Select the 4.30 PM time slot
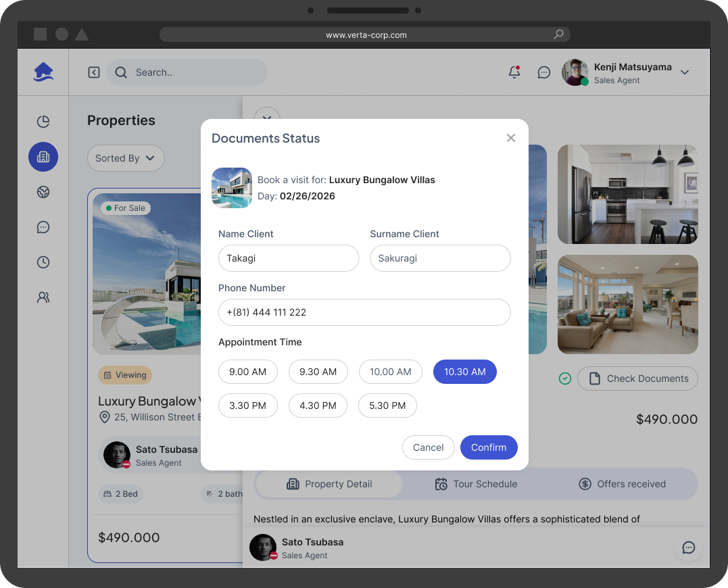Screen dimensions: 728x588 [x=318, y=406]
